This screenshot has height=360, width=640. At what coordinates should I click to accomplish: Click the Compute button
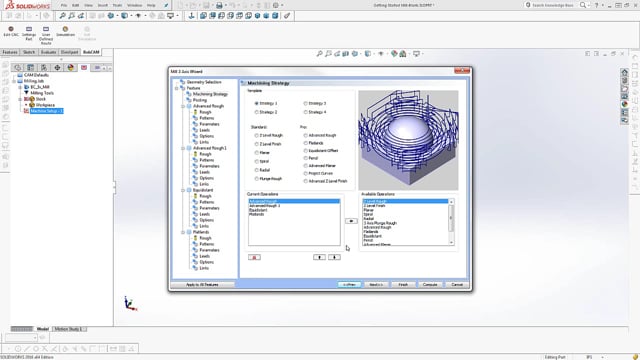(x=430, y=284)
